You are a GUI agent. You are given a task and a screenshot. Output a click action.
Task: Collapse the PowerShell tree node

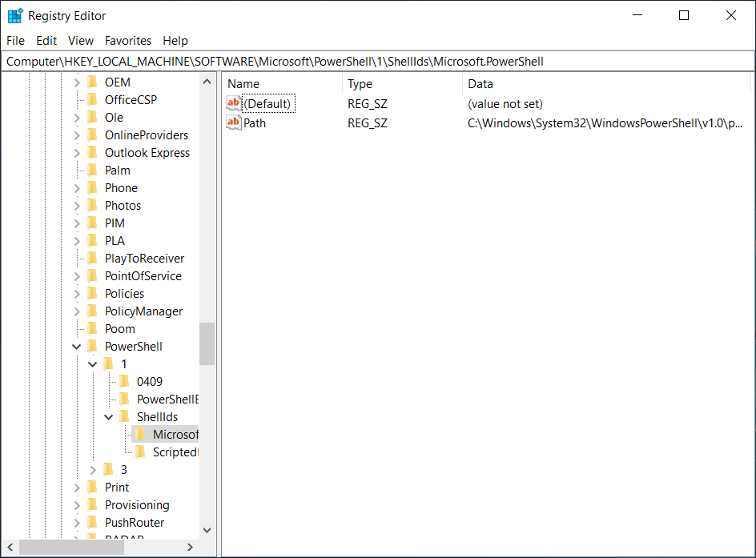click(x=76, y=347)
